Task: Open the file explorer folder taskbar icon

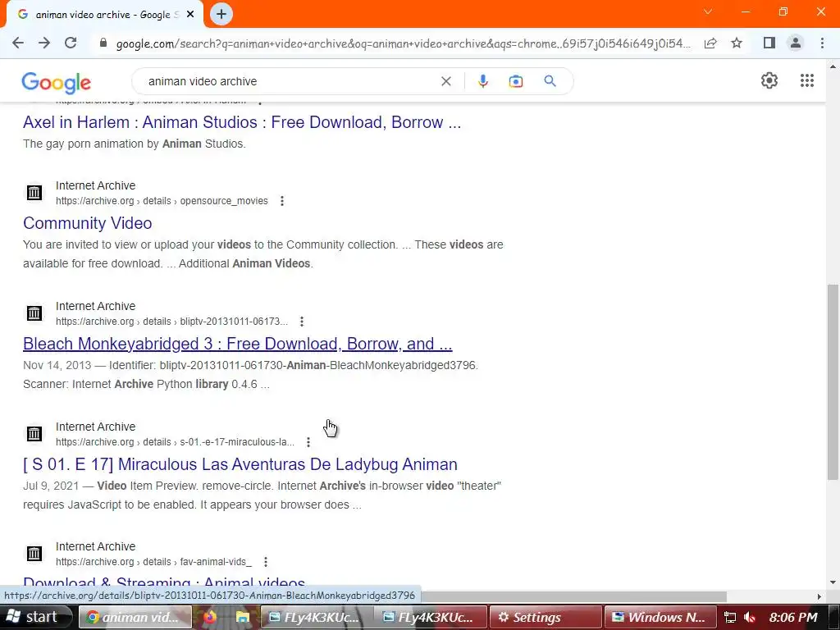Action: [243, 617]
